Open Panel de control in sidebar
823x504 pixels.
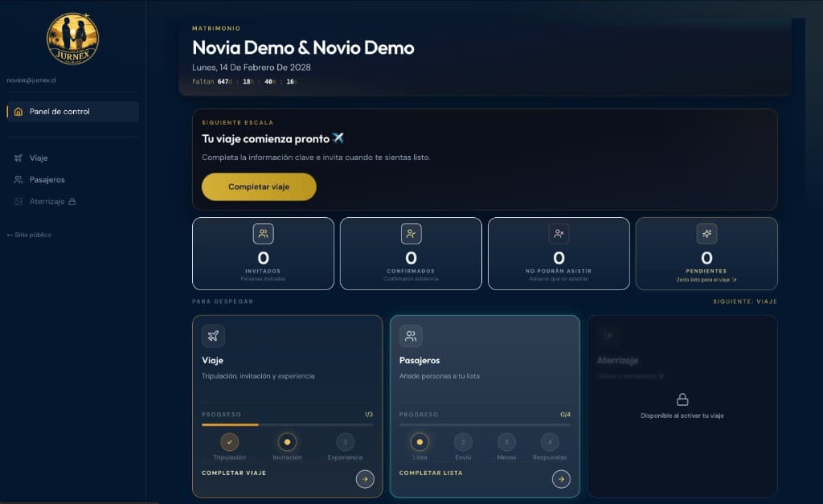(x=73, y=111)
